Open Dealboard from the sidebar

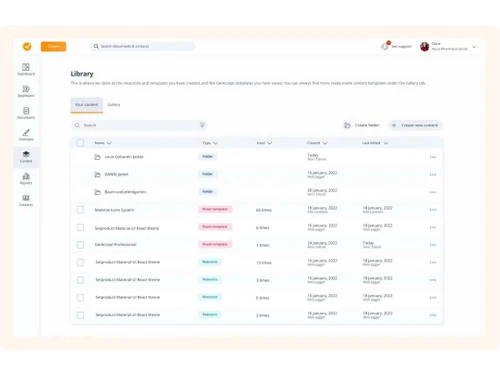[26, 91]
